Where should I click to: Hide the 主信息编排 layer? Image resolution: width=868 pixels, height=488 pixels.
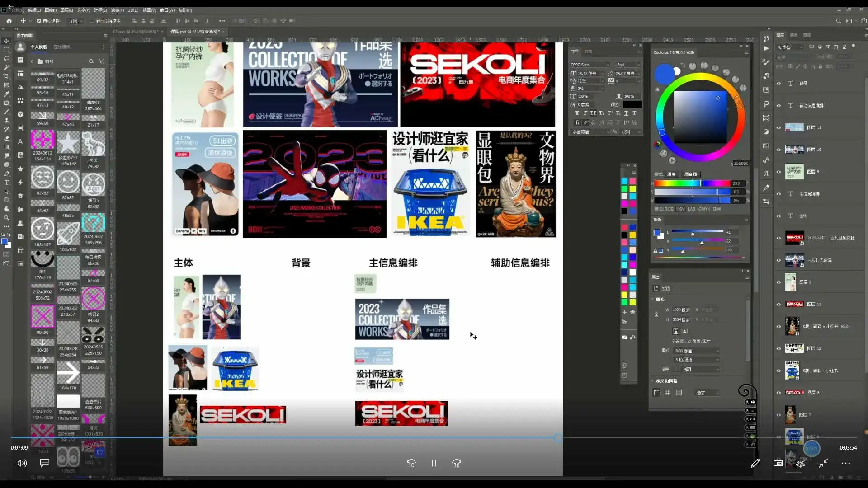tap(778, 193)
